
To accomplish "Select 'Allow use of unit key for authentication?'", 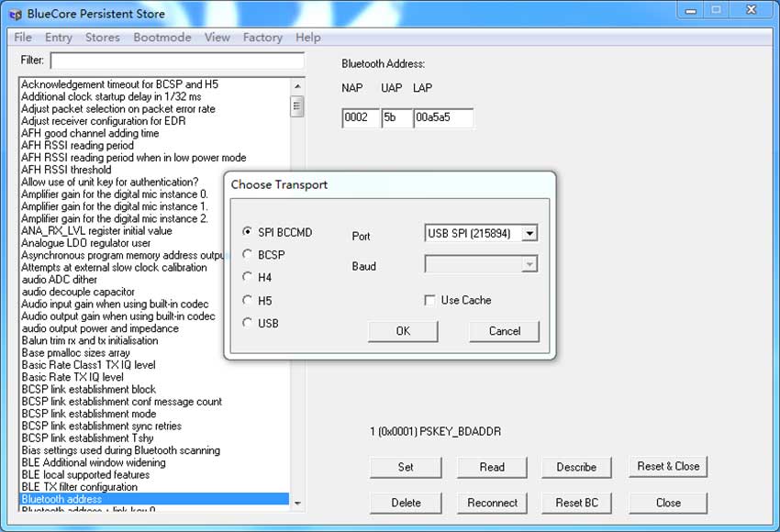I will [110, 182].
